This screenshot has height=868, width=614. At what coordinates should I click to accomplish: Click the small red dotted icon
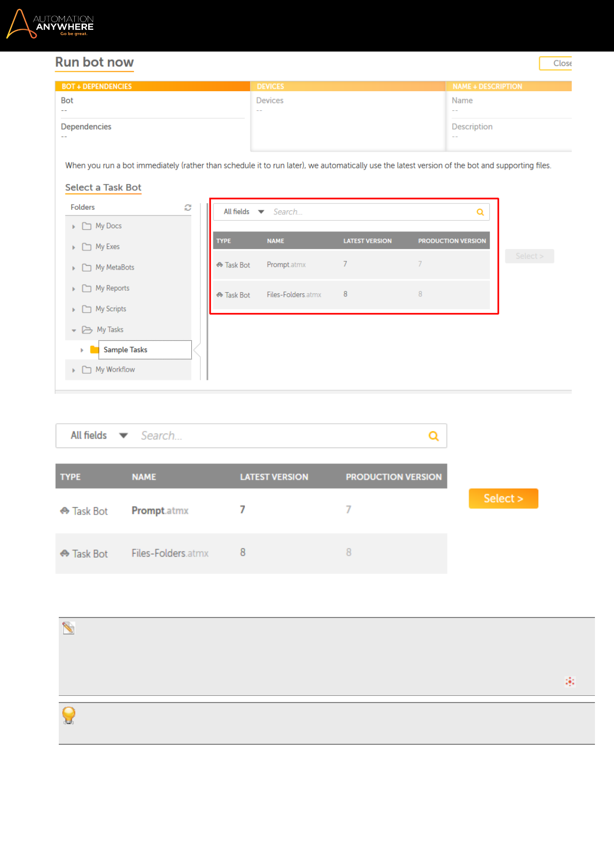(x=570, y=681)
